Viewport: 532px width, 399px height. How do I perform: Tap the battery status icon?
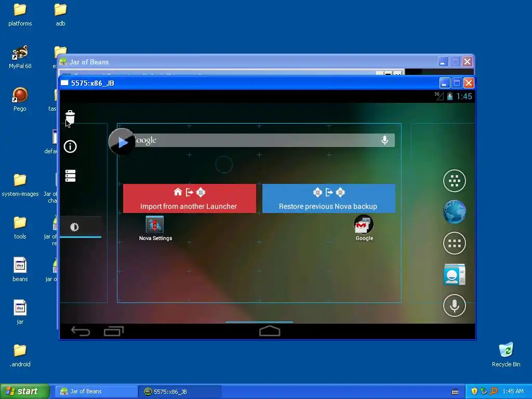[450, 96]
